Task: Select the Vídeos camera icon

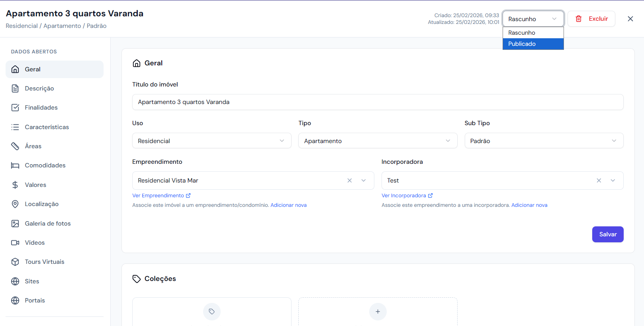Action: coord(15,243)
